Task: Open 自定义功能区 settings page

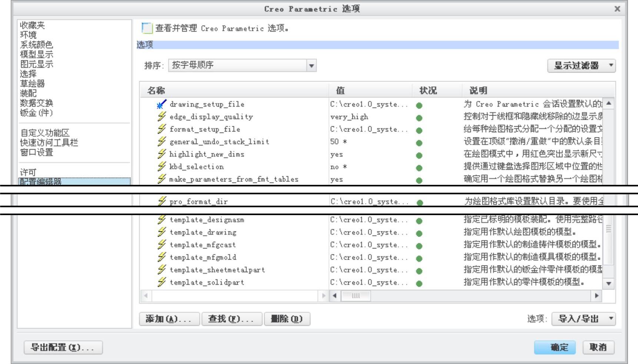Action: click(44, 133)
